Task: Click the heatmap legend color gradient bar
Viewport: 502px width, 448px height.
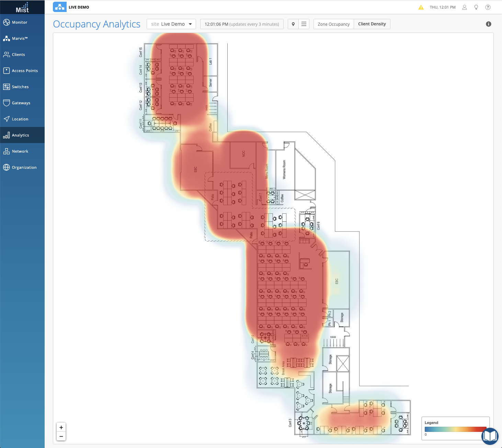Action: (453, 429)
